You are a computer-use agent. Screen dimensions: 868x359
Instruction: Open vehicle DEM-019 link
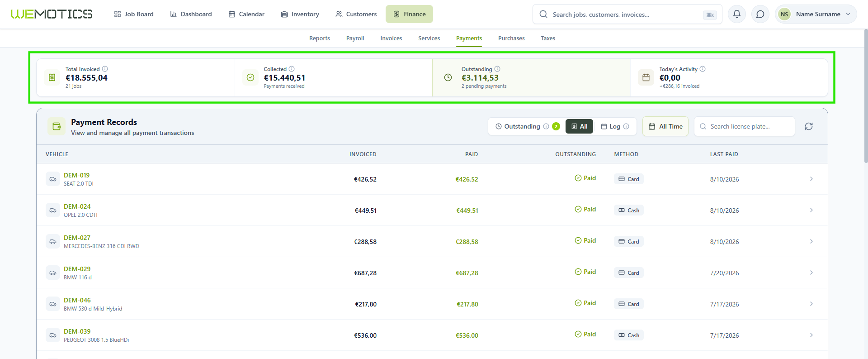pyautogui.click(x=76, y=175)
